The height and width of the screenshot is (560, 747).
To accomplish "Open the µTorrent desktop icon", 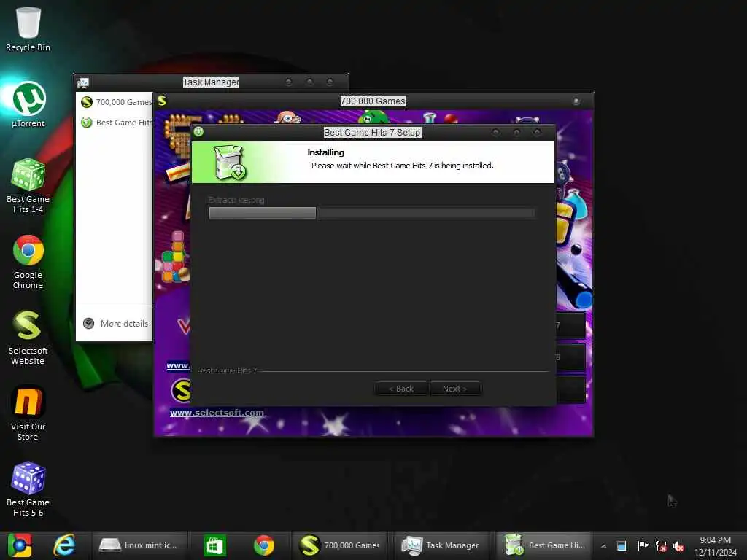I will (x=28, y=105).
